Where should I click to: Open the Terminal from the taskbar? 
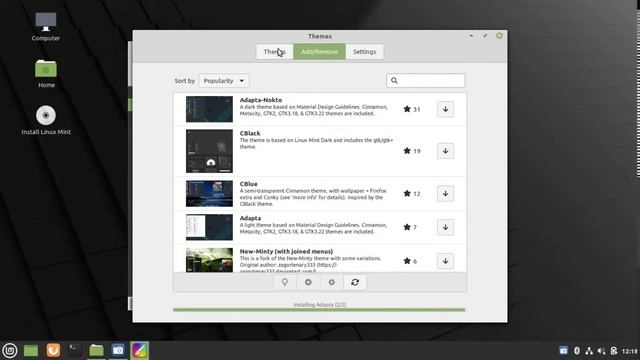(75, 351)
